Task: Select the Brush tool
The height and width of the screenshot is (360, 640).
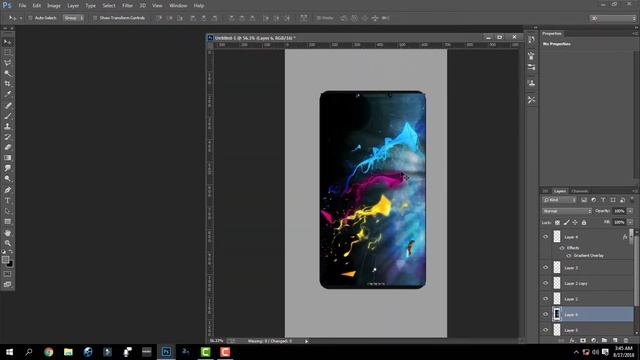Action: 7,116
